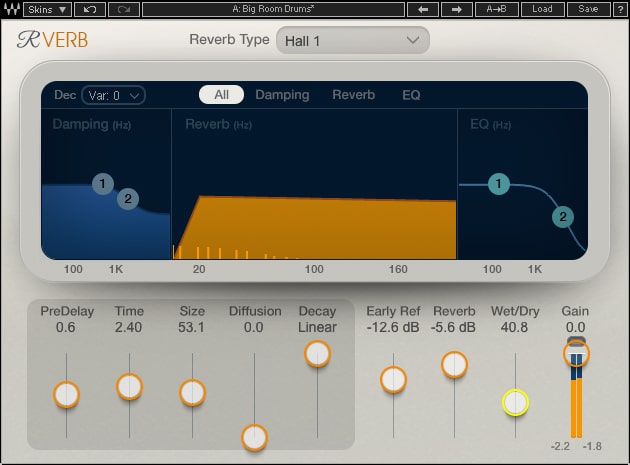Click the Save preset button
This screenshot has height=465, width=630.
[x=588, y=9]
